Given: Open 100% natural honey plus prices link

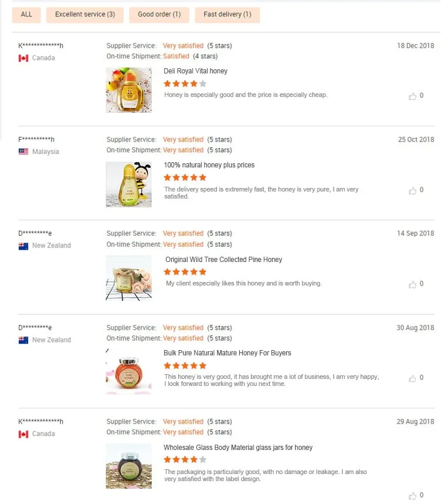Looking at the screenshot, I should [209, 165].
